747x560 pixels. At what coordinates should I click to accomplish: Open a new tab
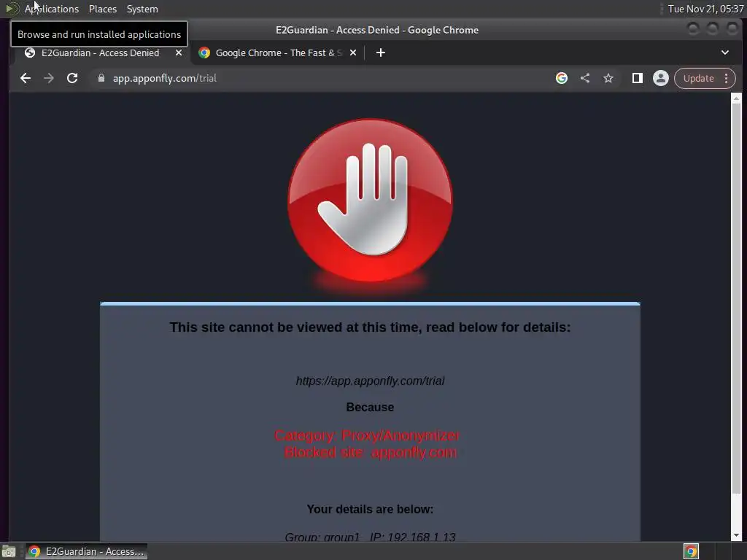click(381, 52)
